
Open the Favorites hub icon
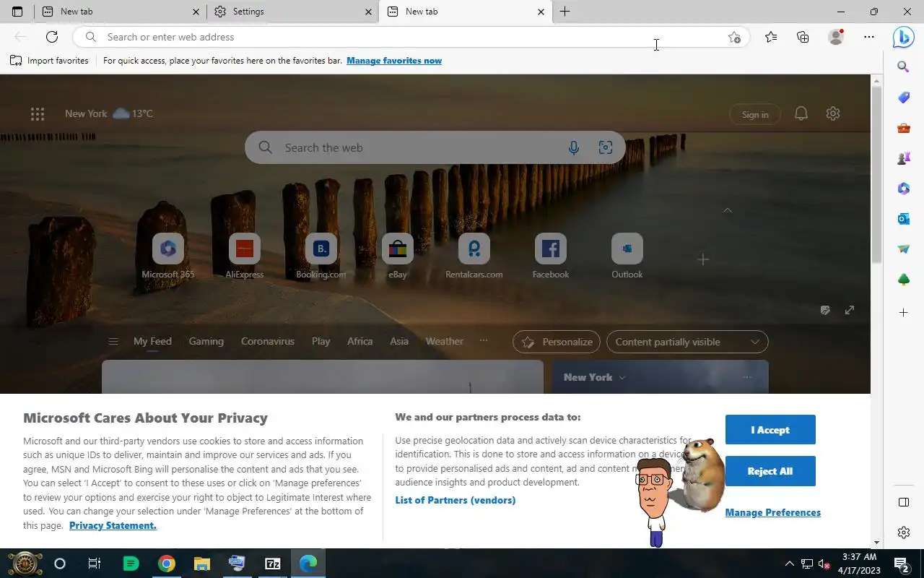pyautogui.click(x=771, y=37)
